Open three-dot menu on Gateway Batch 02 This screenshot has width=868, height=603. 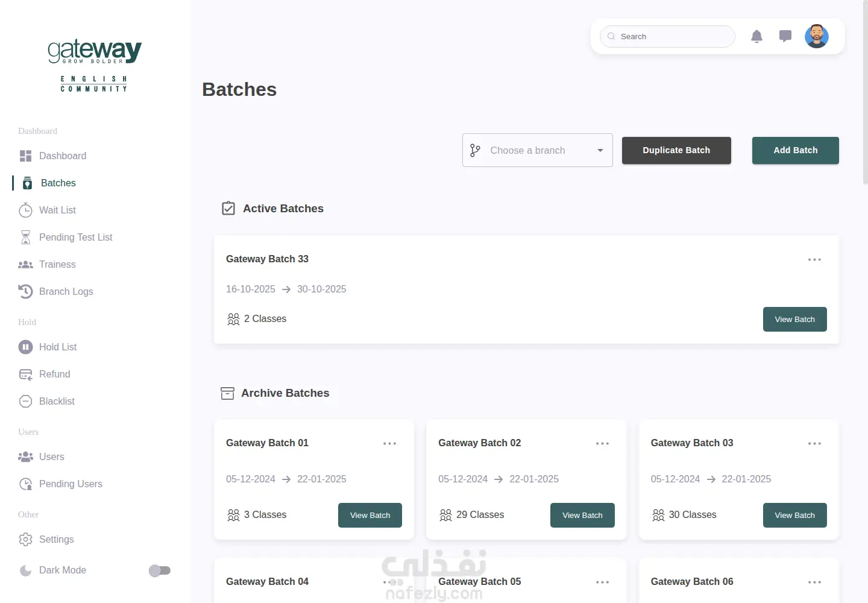click(x=602, y=443)
